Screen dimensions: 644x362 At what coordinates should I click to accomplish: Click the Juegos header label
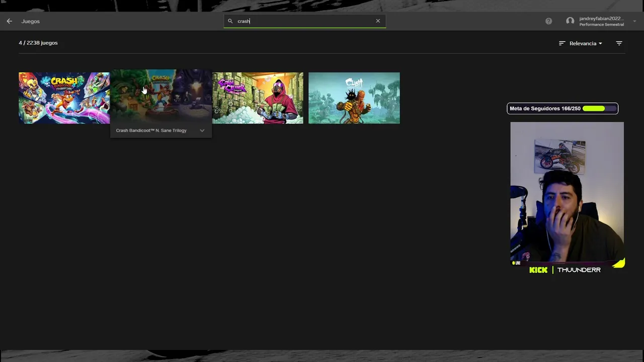pos(31,21)
